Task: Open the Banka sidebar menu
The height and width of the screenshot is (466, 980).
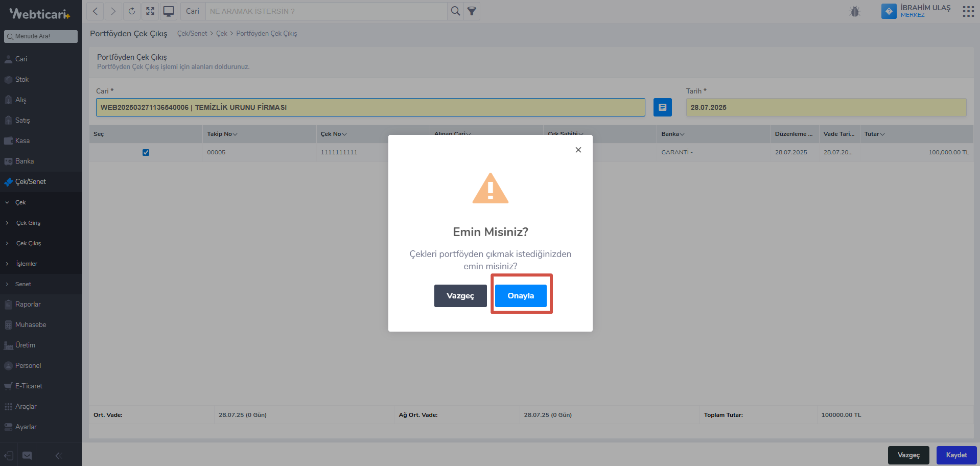Action: pos(25,161)
